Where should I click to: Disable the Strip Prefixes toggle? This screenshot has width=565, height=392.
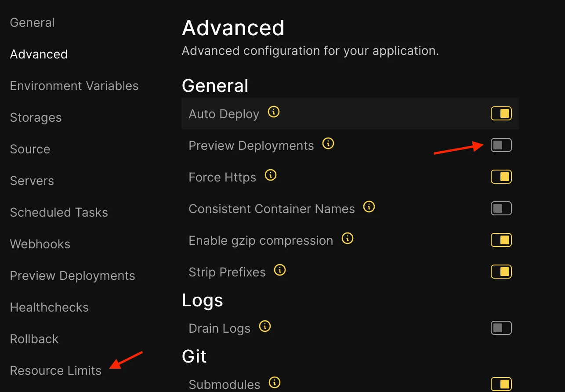click(501, 272)
